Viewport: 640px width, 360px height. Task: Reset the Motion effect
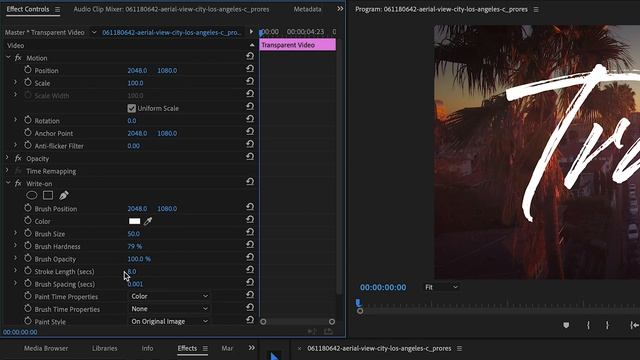250,56
